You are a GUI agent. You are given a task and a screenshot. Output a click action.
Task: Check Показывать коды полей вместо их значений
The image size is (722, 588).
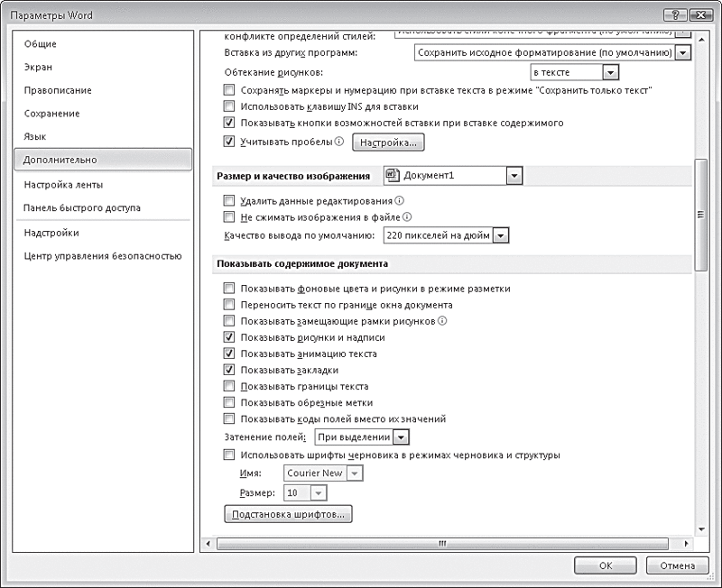(x=229, y=418)
